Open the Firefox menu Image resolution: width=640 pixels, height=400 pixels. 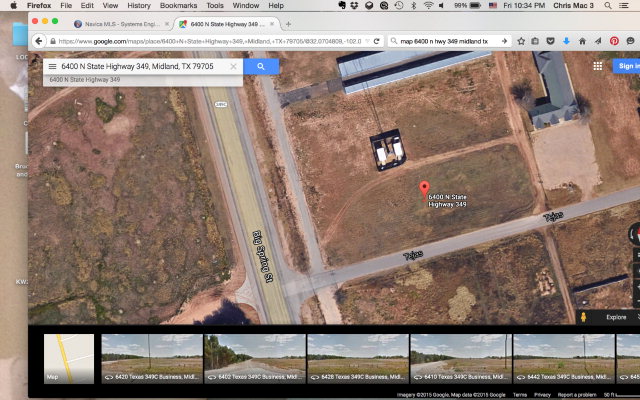pos(39,6)
